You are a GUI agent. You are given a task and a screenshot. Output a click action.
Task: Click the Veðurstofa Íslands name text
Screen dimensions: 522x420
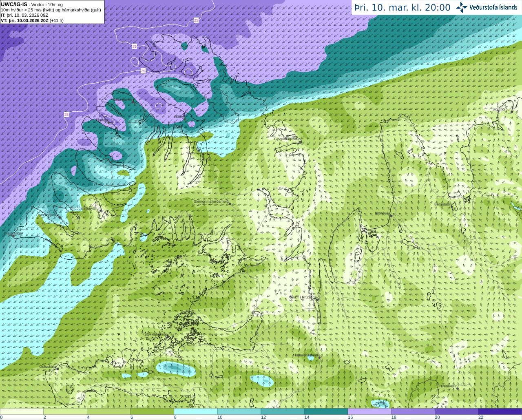(x=493, y=7)
